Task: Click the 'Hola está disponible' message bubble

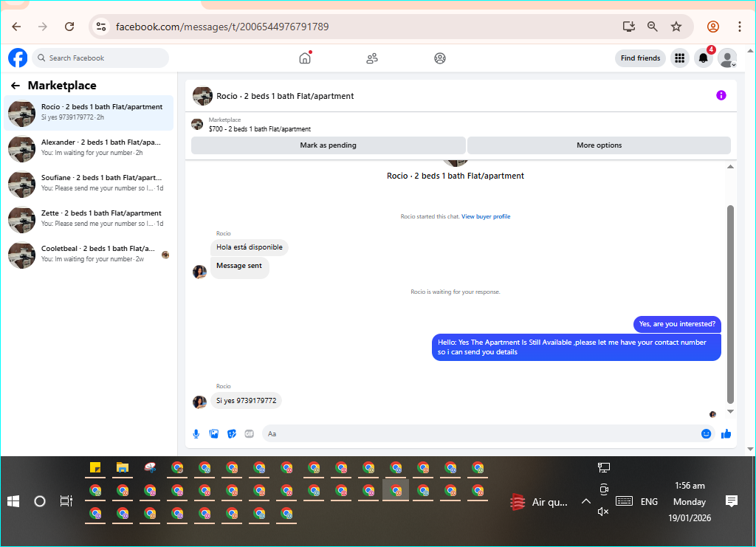Action: (x=250, y=247)
